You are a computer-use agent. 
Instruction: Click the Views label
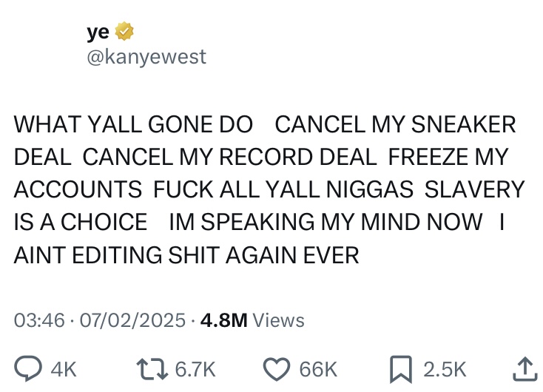point(278,320)
